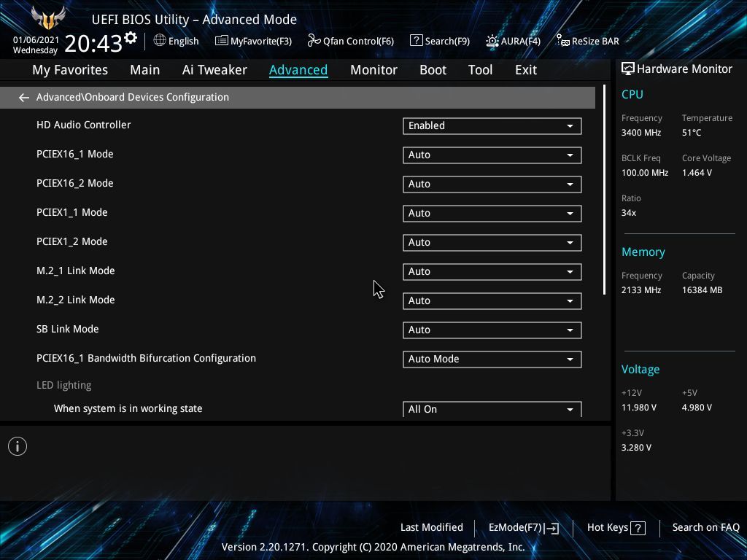Screen dimensions: 747x560
Task: Switch to Main tab
Action: tap(145, 70)
